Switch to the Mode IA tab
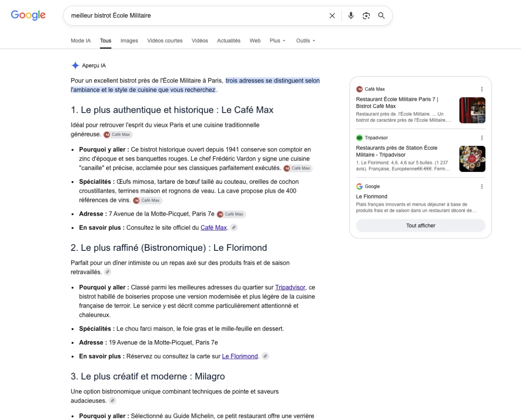This screenshot has width=521, height=420. 81,41
